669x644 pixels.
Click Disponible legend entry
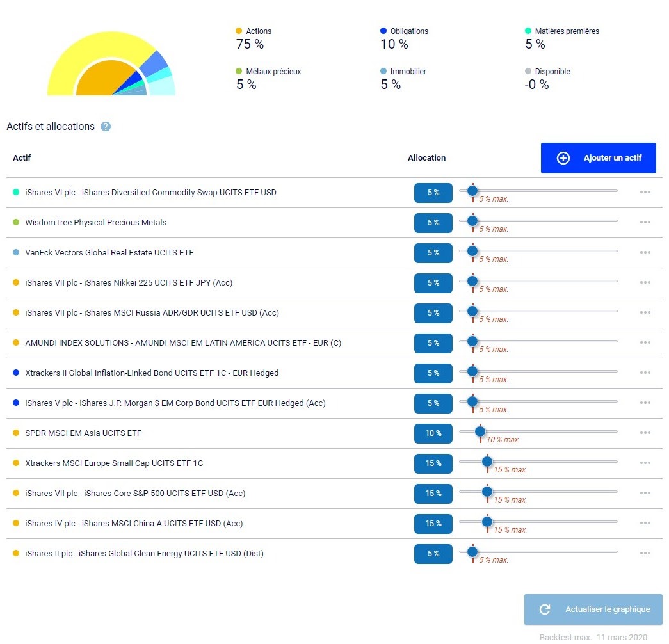(x=547, y=79)
